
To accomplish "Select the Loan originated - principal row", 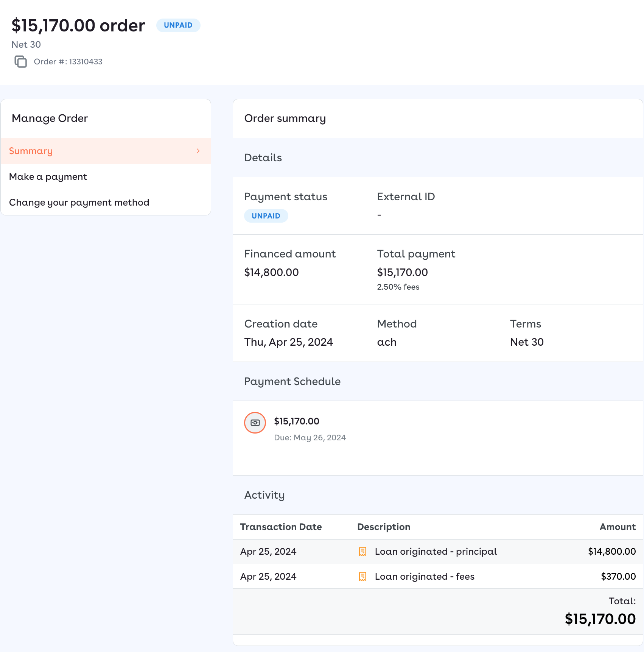I will 436,552.
